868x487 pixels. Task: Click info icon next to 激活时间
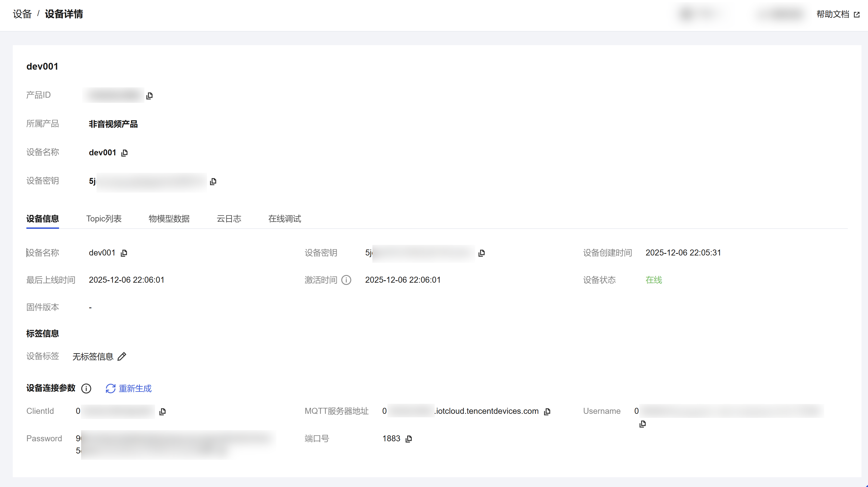click(346, 280)
